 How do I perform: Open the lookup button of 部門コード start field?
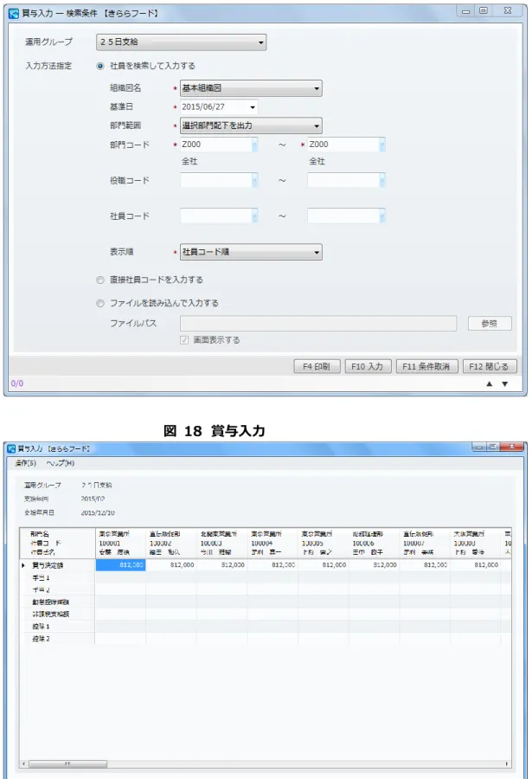[255, 145]
